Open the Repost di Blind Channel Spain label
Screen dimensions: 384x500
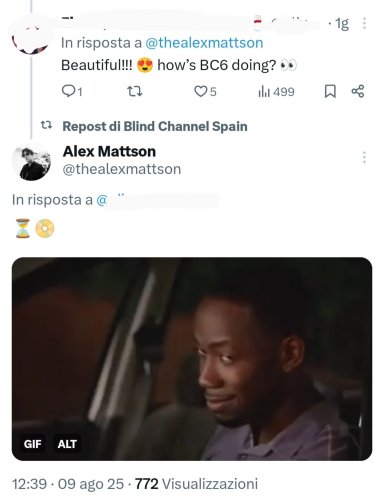coord(155,126)
